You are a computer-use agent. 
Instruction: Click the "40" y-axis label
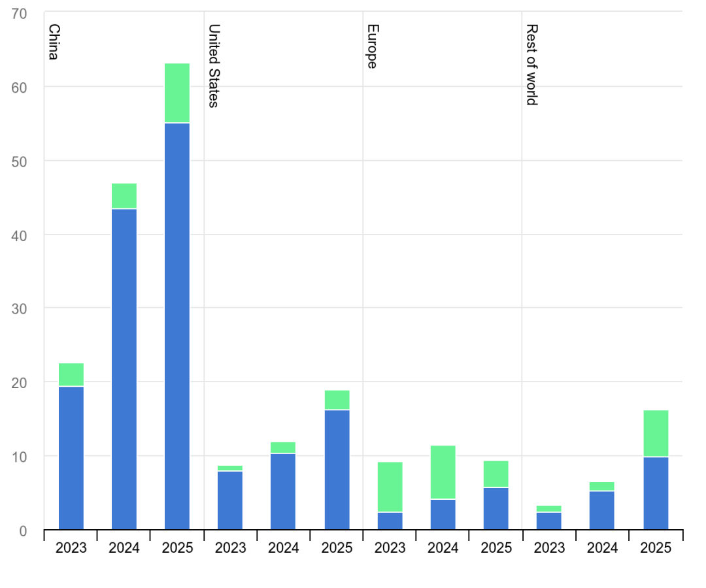[20, 236]
